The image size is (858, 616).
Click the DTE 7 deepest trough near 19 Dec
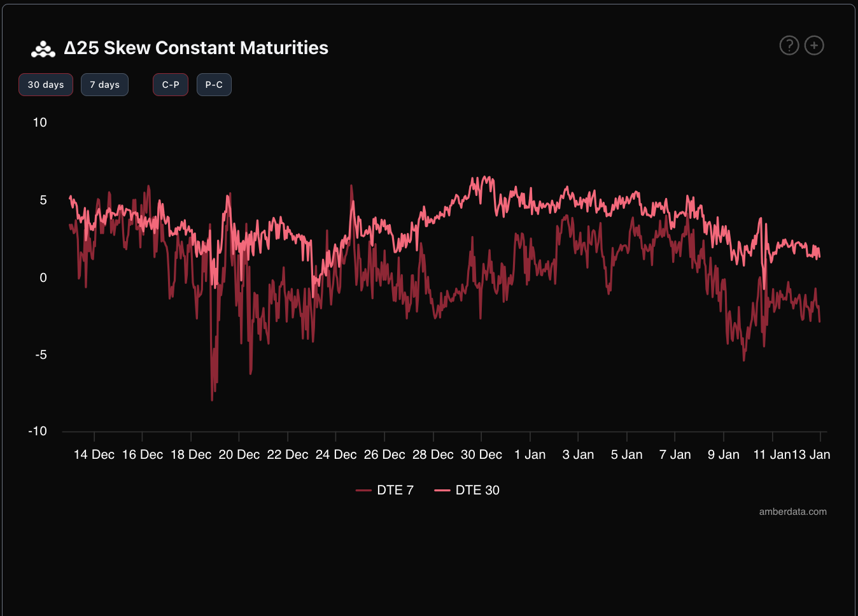[x=212, y=399]
